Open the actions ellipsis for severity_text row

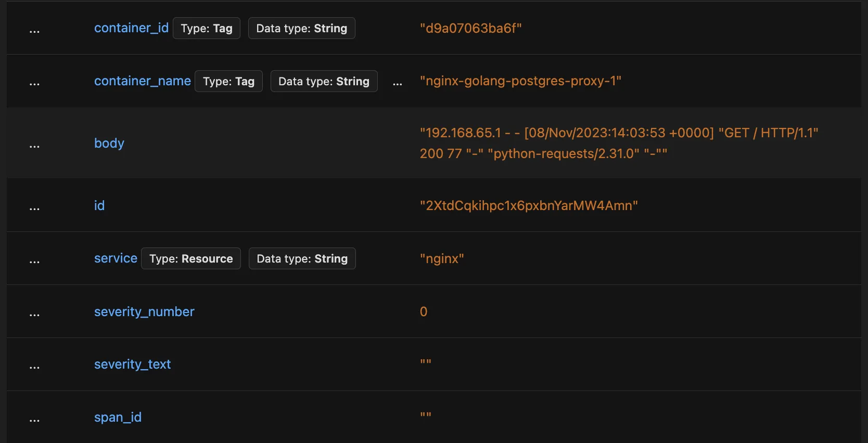34,368
